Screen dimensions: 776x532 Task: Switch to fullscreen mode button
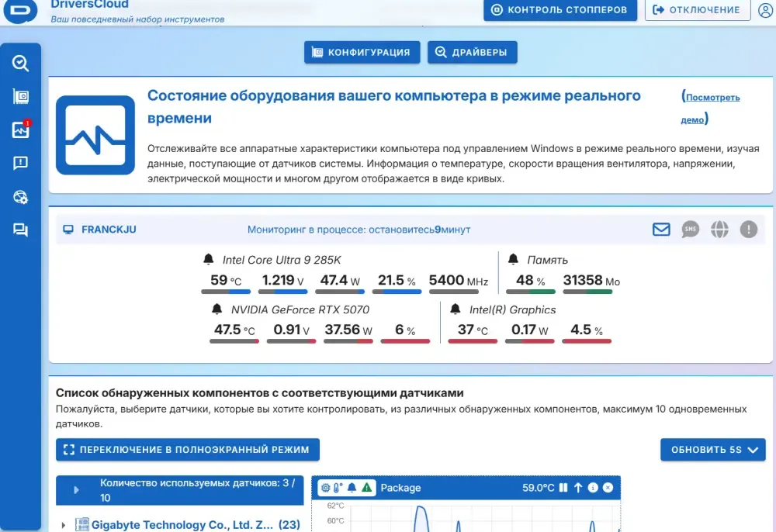(x=188, y=450)
